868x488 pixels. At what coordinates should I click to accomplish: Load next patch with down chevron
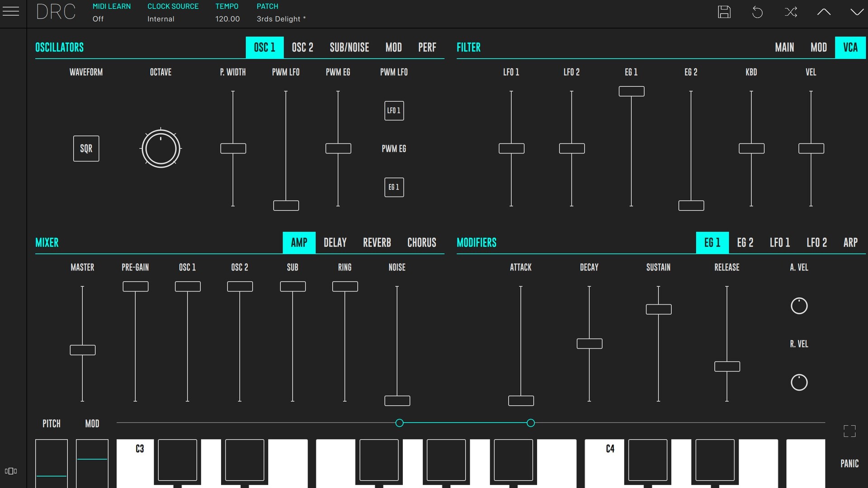[857, 12]
